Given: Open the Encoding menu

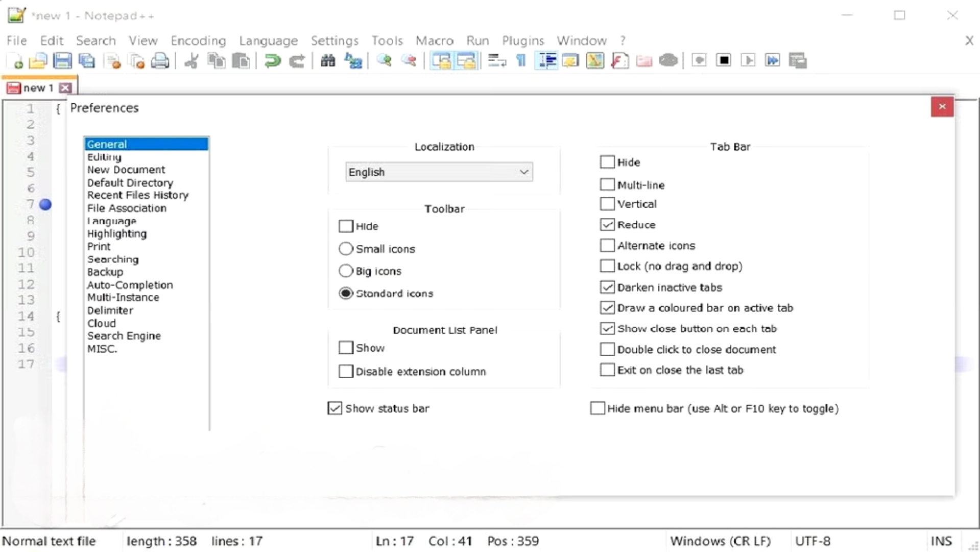Looking at the screenshot, I should click(x=198, y=40).
